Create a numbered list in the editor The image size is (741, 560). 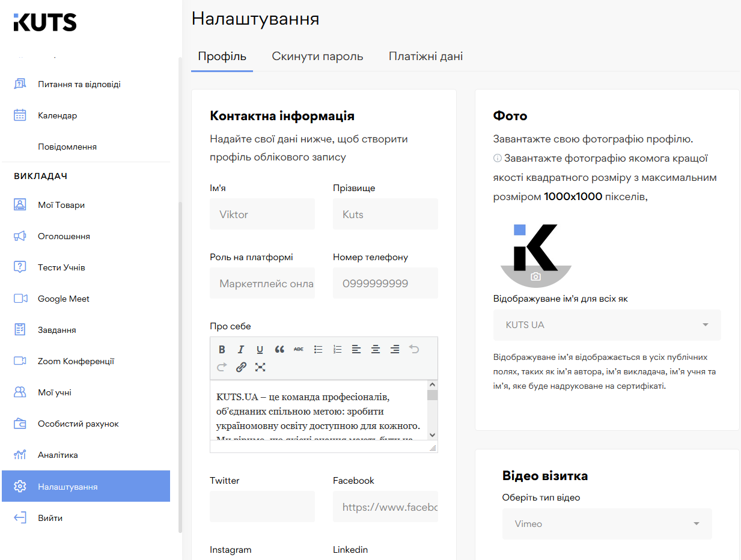pos(337,349)
